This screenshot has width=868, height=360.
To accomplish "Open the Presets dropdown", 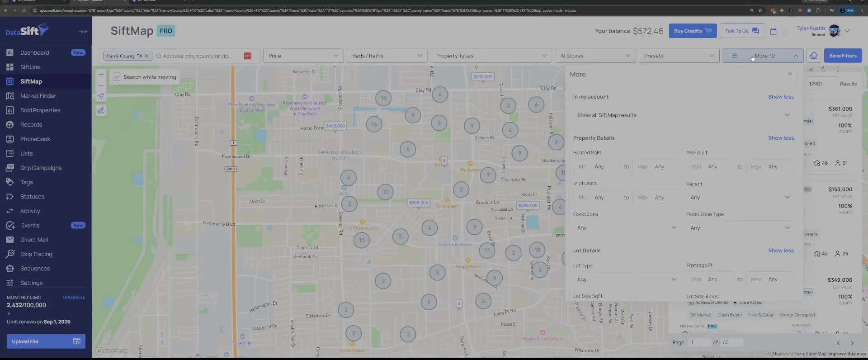I will coord(679,56).
